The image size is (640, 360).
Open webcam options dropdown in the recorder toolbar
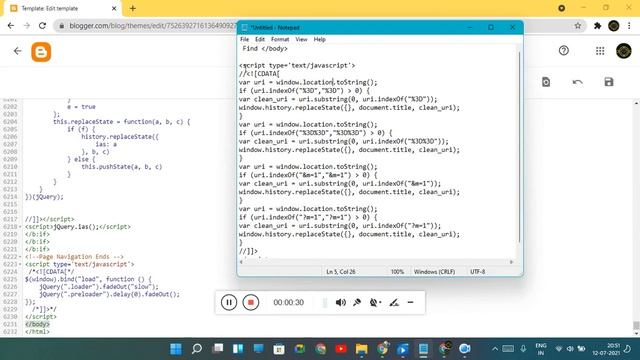(375, 302)
